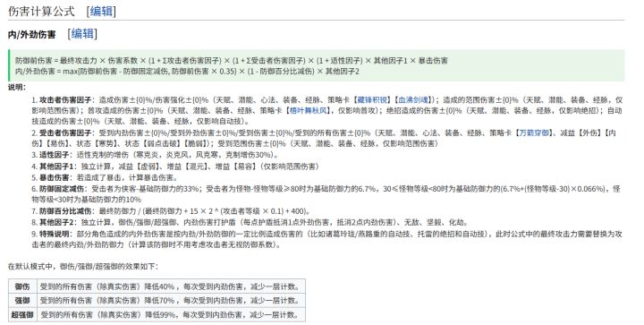Click the bold 适性因子 term
The image size is (644, 325).
[54, 155]
